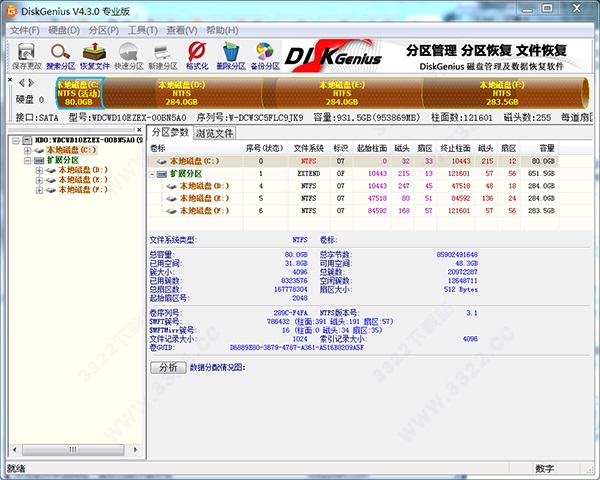The width and height of the screenshot is (600, 480).
Task: Close the left tree panel with its x
Action: point(139,130)
